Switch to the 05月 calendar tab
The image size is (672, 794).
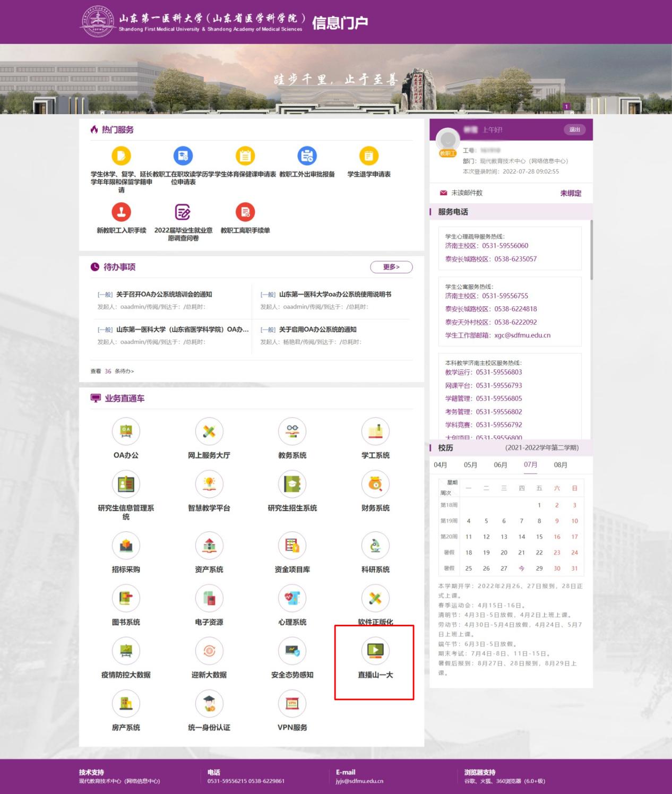point(470,465)
